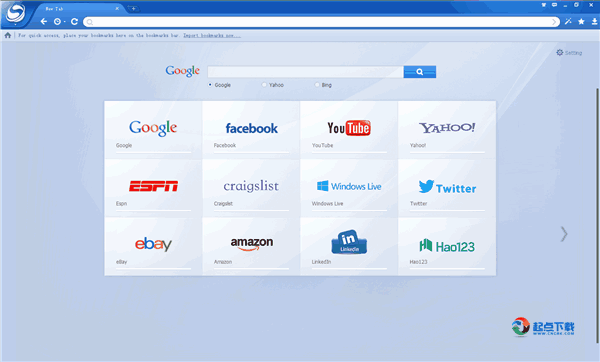The height and width of the screenshot is (362, 600).
Task: Open the Windows Live speed dial tile
Action: (349, 188)
